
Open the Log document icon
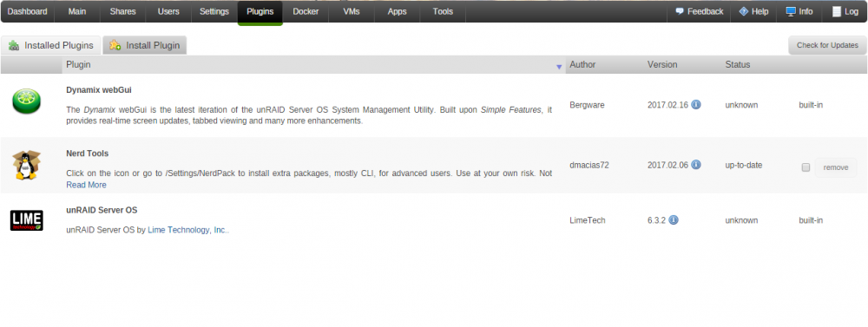(837, 11)
